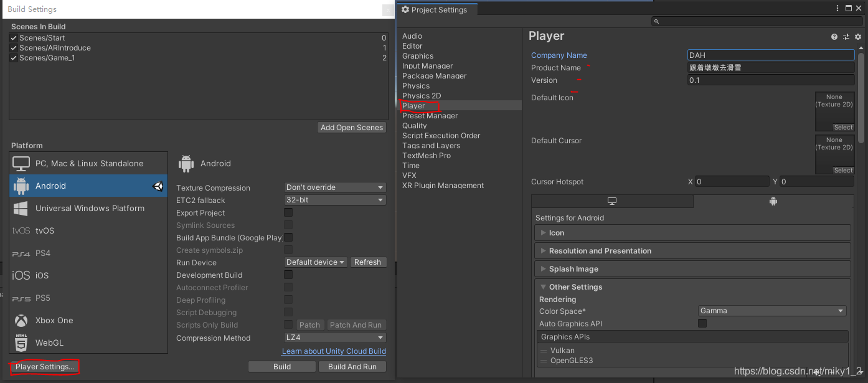Open Editor settings category
The height and width of the screenshot is (383, 868).
point(412,46)
